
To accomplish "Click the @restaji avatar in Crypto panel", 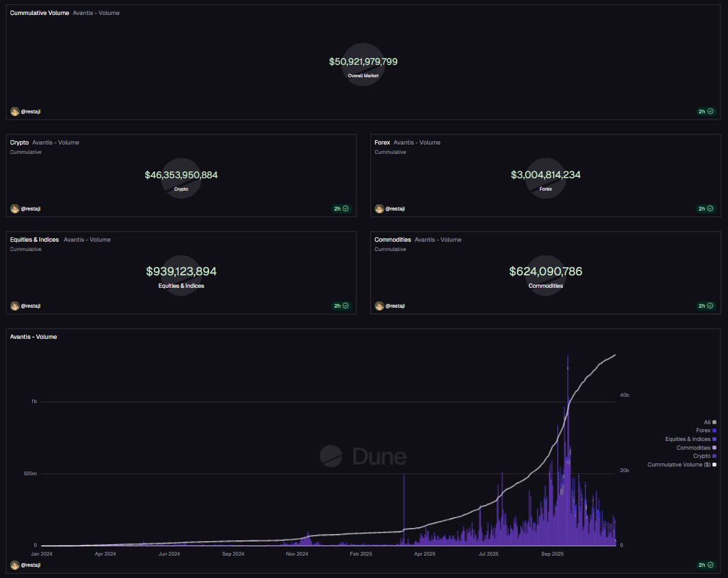I will (15, 209).
